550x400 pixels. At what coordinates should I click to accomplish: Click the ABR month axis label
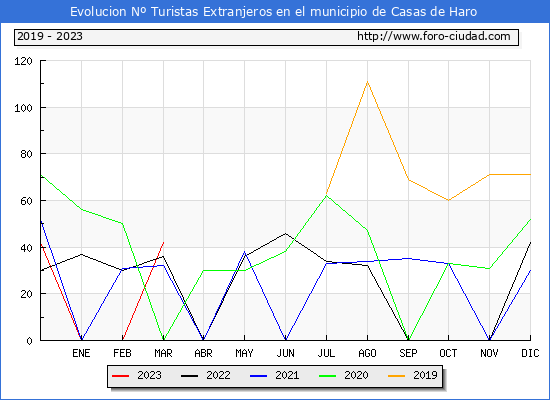[203, 353]
